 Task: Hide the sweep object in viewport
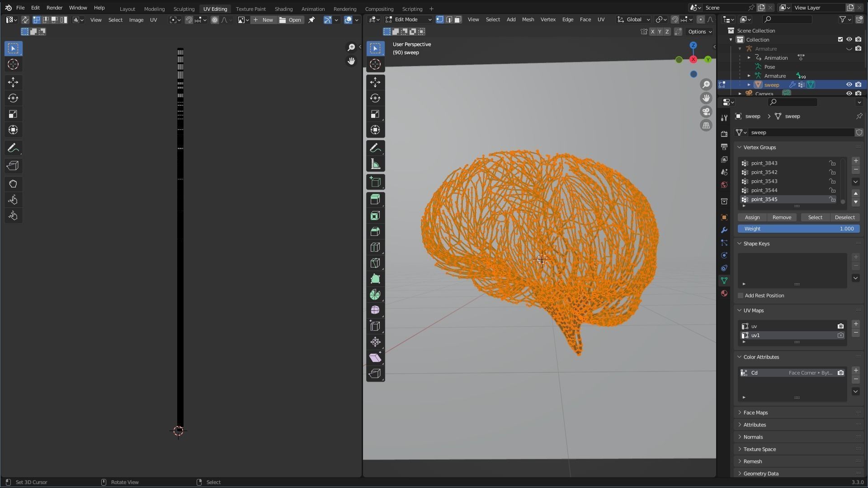tap(849, 84)
